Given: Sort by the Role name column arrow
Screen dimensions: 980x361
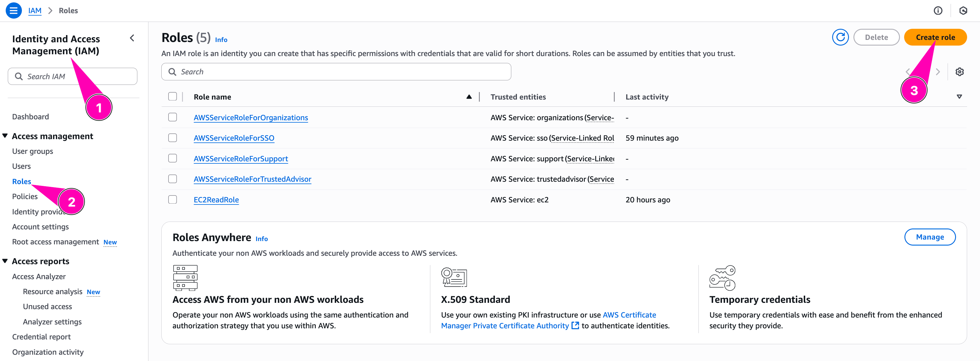Looking at the screenshot, I should (x=469, y=97).
